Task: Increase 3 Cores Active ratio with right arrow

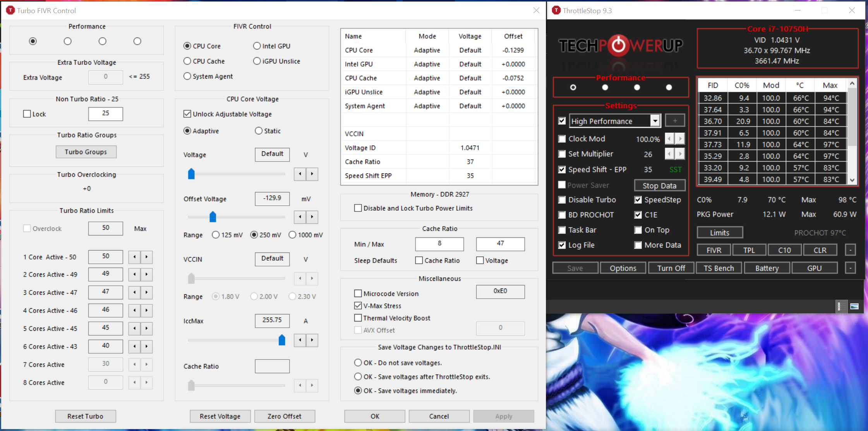Action: coord(146,292)
